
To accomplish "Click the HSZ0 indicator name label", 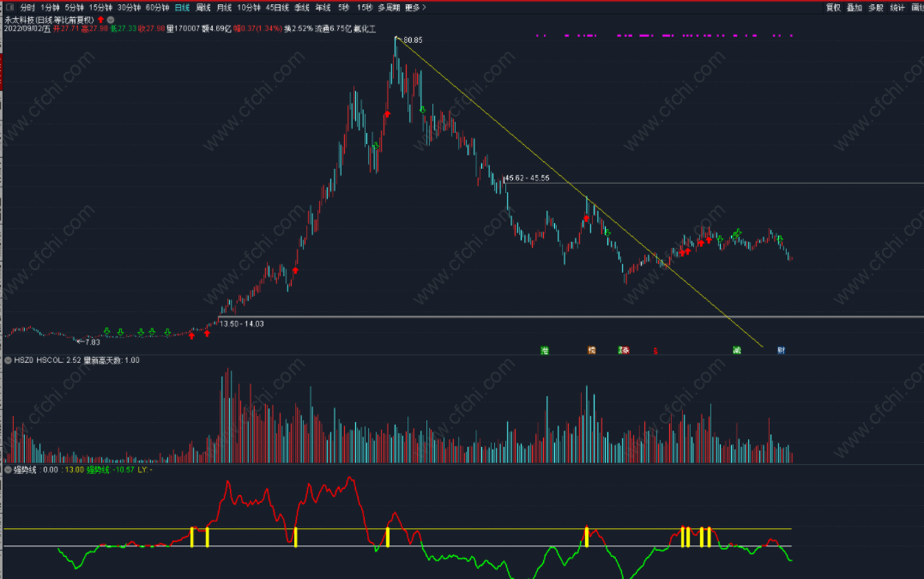I will click(23, 360).
